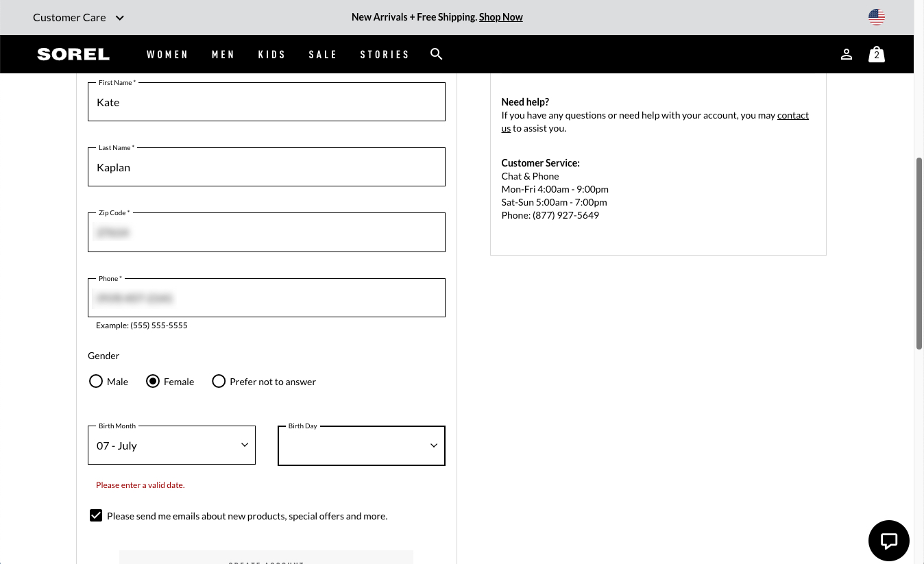Click the page vertical scrollbar
This screenshot has width=924, height=564.
point(919,254)
